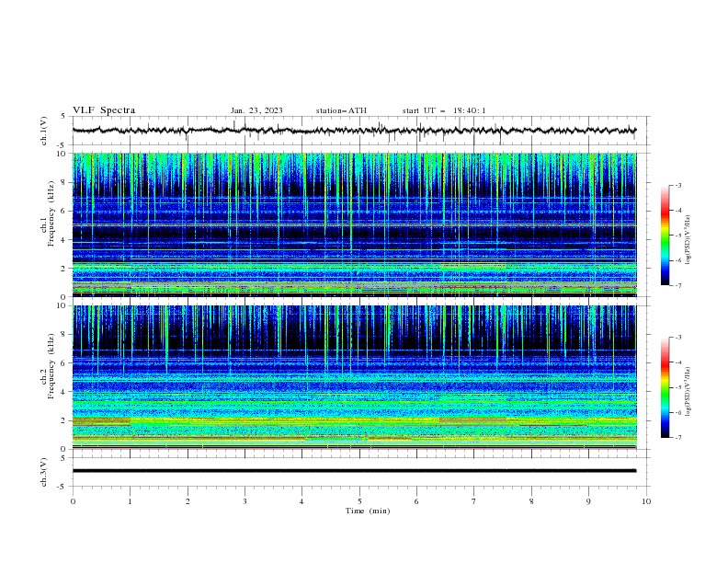Click the '2' frequency tick on ch.2 spectrogram

point(63,420)
